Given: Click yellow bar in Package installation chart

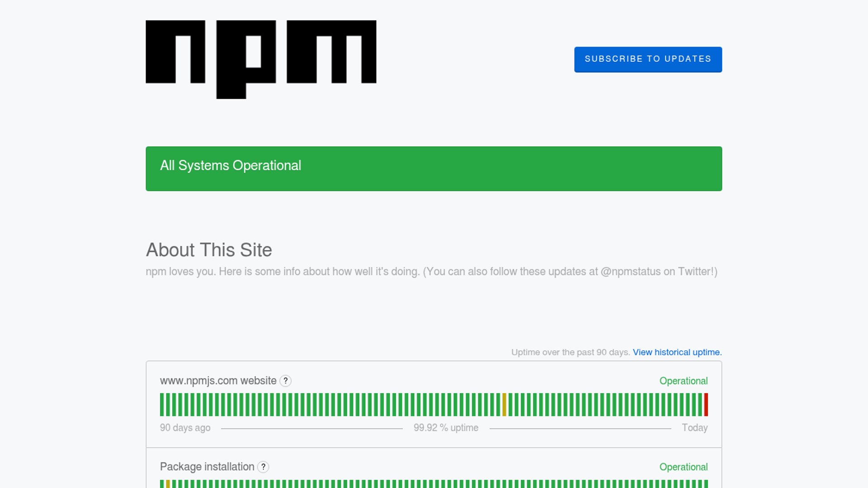Looking at the screenshot, I should click(x=168, y=484).
